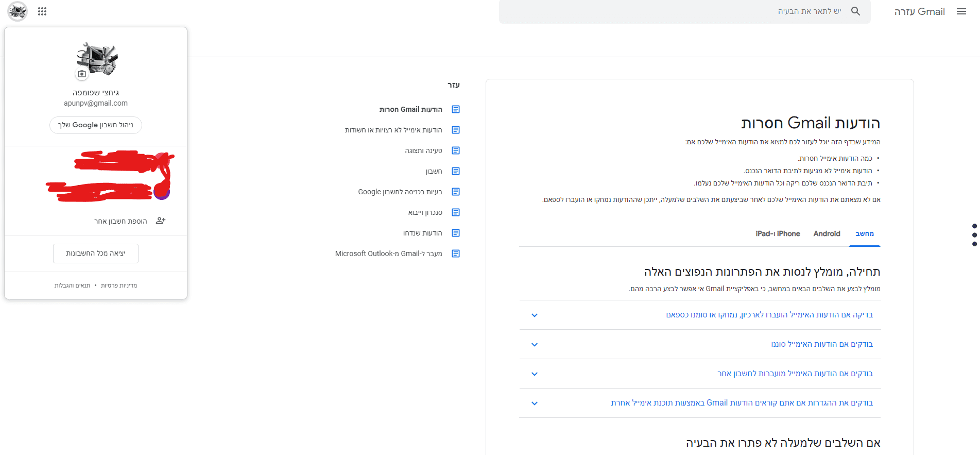This screenshot has height=455, width=980.
Task: Click the account avatar in the top corner
Action: click(x=18, y=11)
